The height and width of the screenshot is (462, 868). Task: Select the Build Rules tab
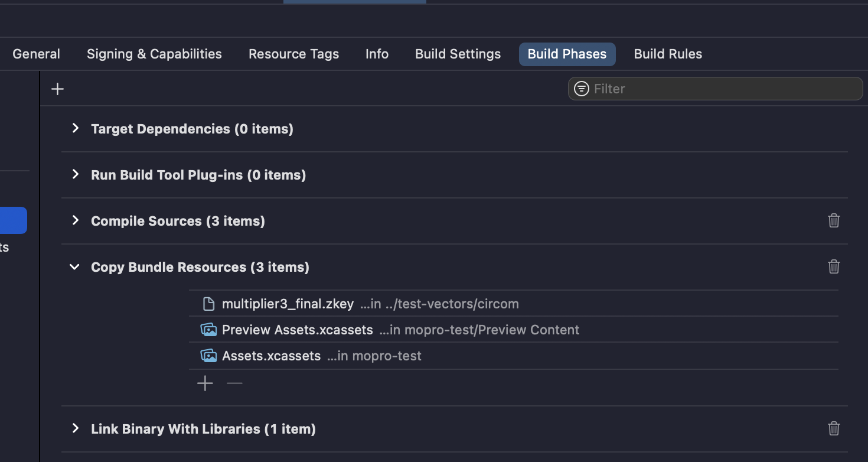click(x=668, y=54)
